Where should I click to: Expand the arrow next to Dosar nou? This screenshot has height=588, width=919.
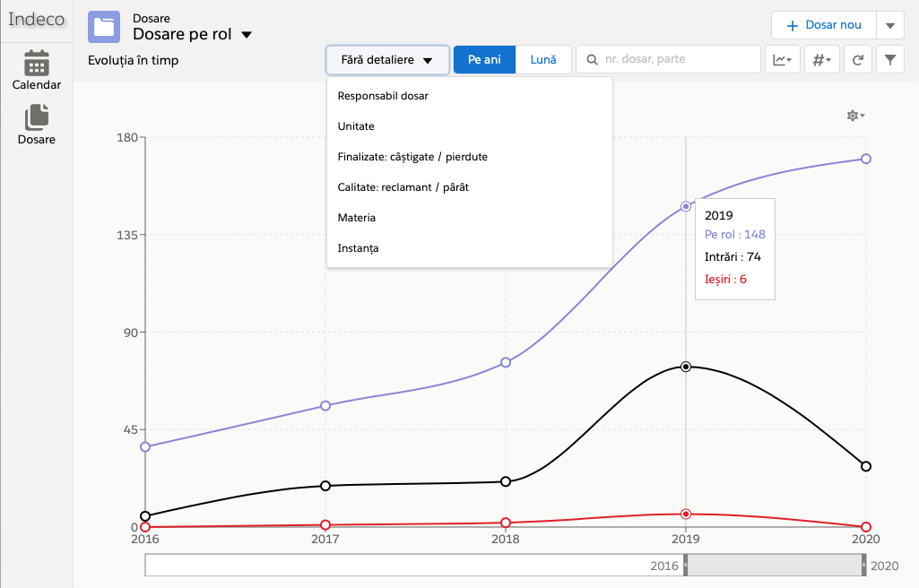pos(889,25)
